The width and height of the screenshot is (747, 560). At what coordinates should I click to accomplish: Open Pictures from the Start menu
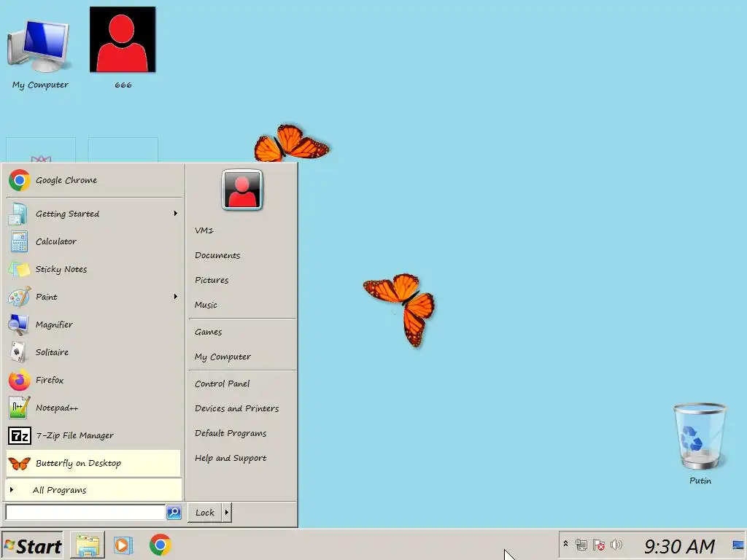click(x=242, y=280)
